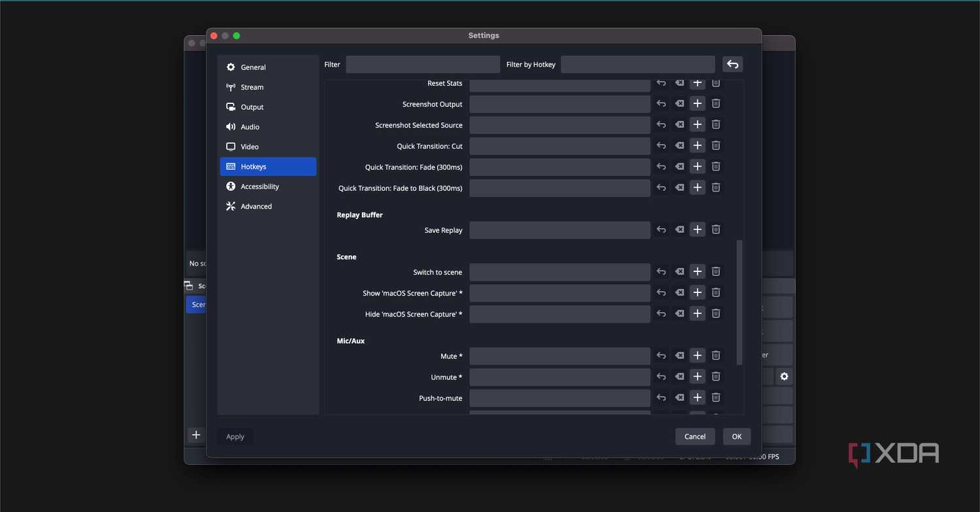Open the General settings tab
Viewport: 980px width, 512px height.
268,67
